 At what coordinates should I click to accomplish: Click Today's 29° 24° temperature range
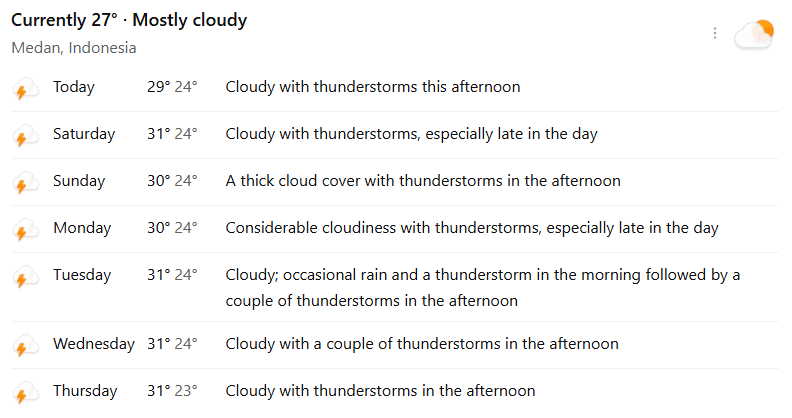coord(172,87)
